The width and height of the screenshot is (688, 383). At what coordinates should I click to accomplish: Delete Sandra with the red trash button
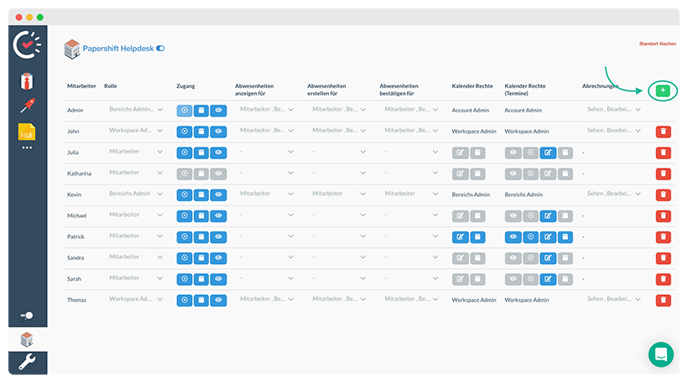(x=663, y=258)
